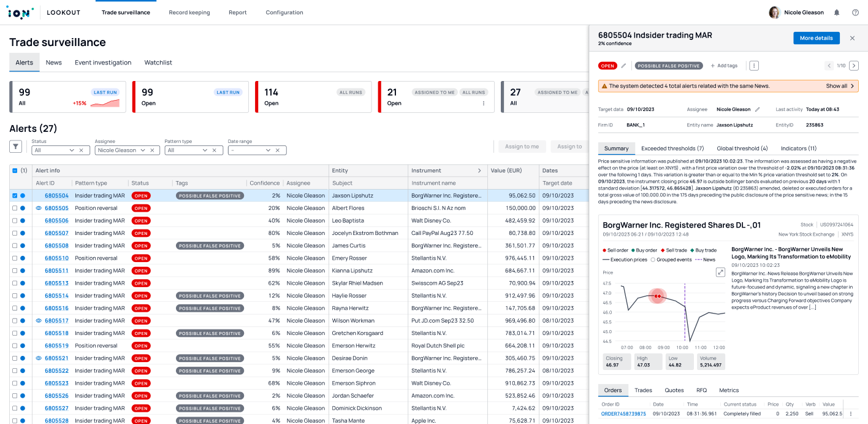The height and width of the screenshot is (424, 868).
Task: Expand the price chart to fullscreen
Action: coord(721,272)
